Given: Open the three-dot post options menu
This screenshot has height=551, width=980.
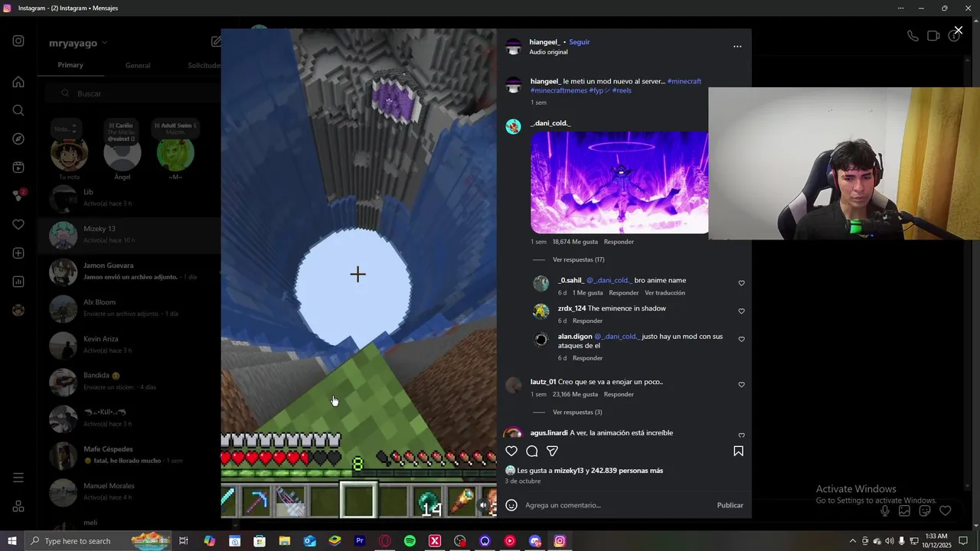Looking at the screenshot, I should (x=737, y=47).
